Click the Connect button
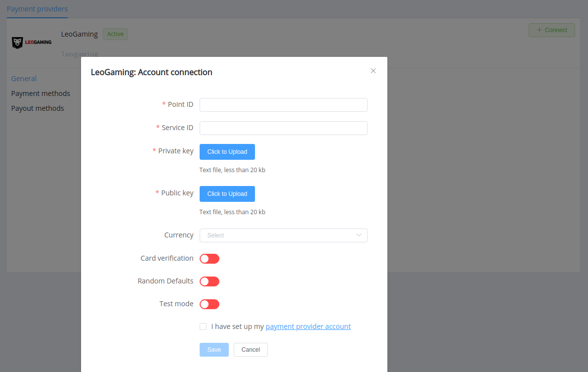This screenshot has height=372, width=588. point(551,30)
